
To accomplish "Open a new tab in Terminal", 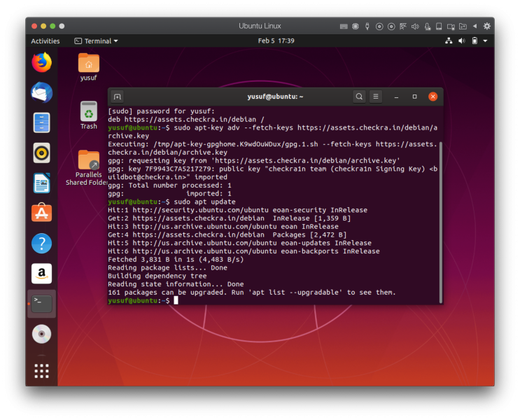I will click(118, 97).
